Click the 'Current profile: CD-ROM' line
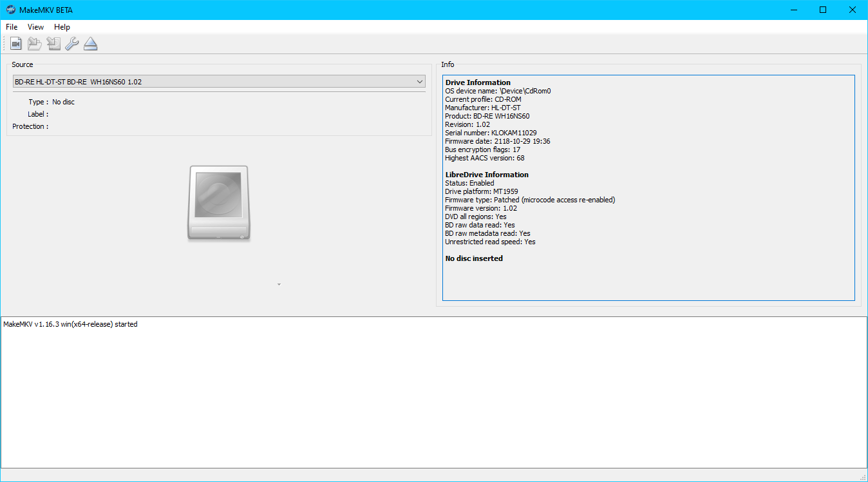The height and width of the screenshot is (482, 868). (483, 99)
